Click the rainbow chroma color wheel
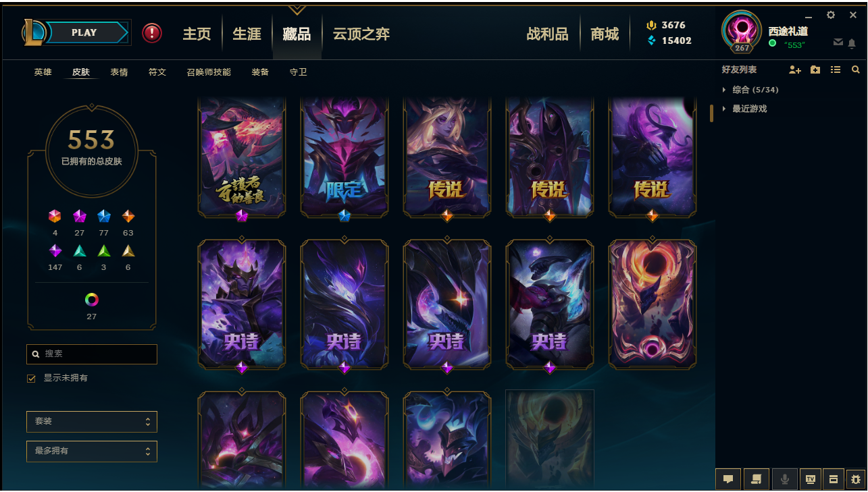Viewport: 868px width, 492px height. (x=92, y=300)
